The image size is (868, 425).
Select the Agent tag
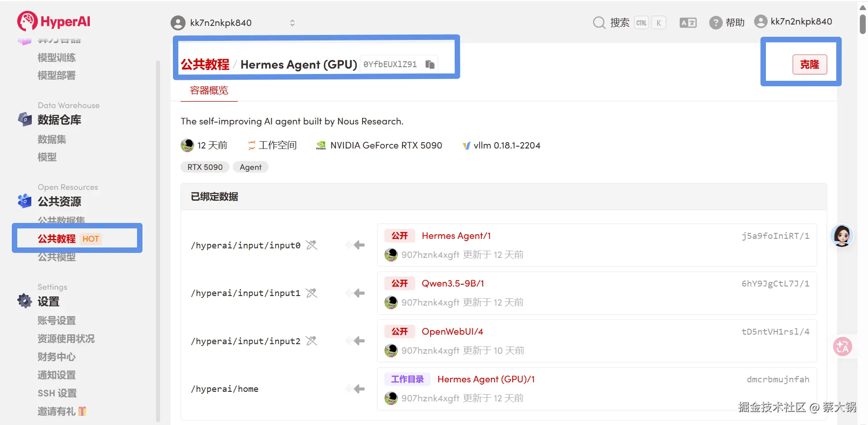pos(250,167)
